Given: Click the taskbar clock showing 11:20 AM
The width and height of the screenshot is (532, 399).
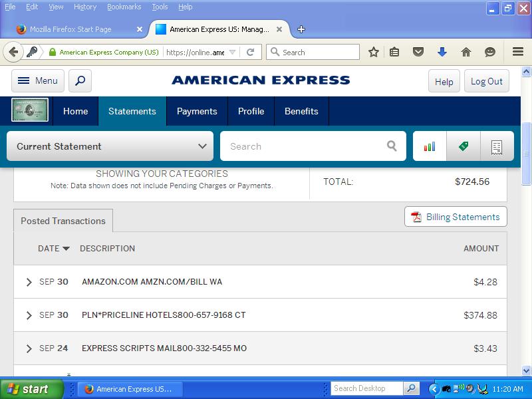Looking at the screenshot, I should click(x=507, y=389).
